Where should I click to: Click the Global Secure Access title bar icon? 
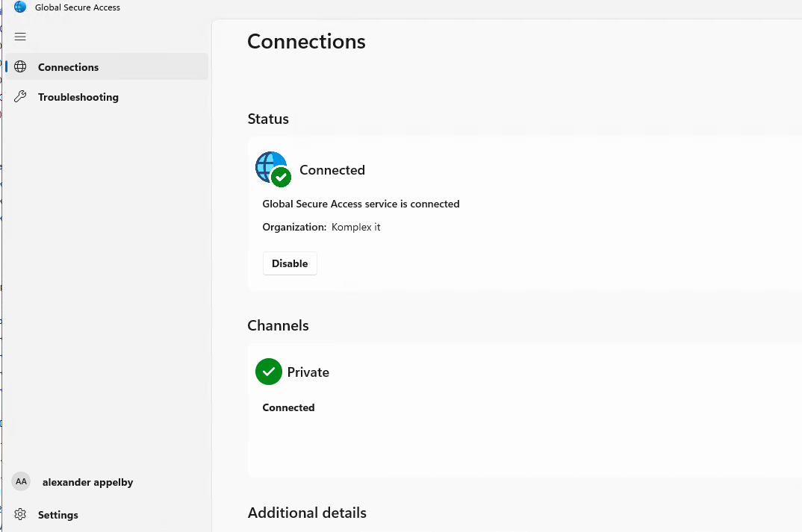pos(20,7)
